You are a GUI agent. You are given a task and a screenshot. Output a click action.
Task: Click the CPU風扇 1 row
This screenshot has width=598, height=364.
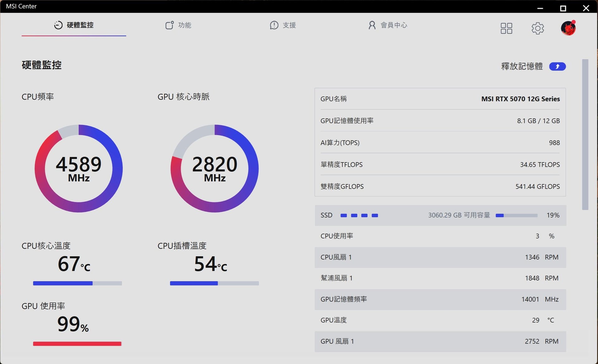(x=440, y=257)
